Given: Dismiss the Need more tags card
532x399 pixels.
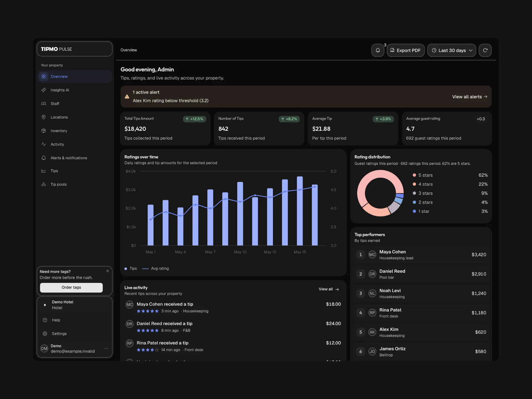Looking at the screenshot, I should coord(108,271).
